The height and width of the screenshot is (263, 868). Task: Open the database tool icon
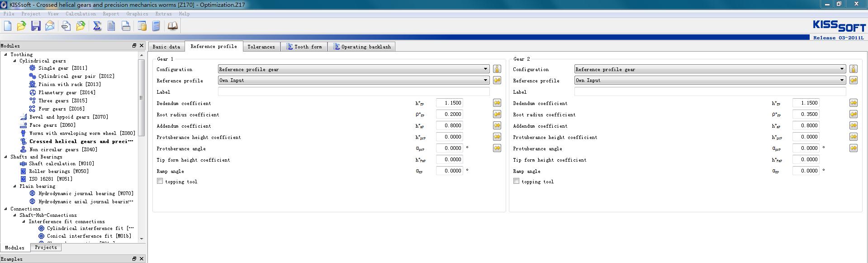[x=142, y=26]
